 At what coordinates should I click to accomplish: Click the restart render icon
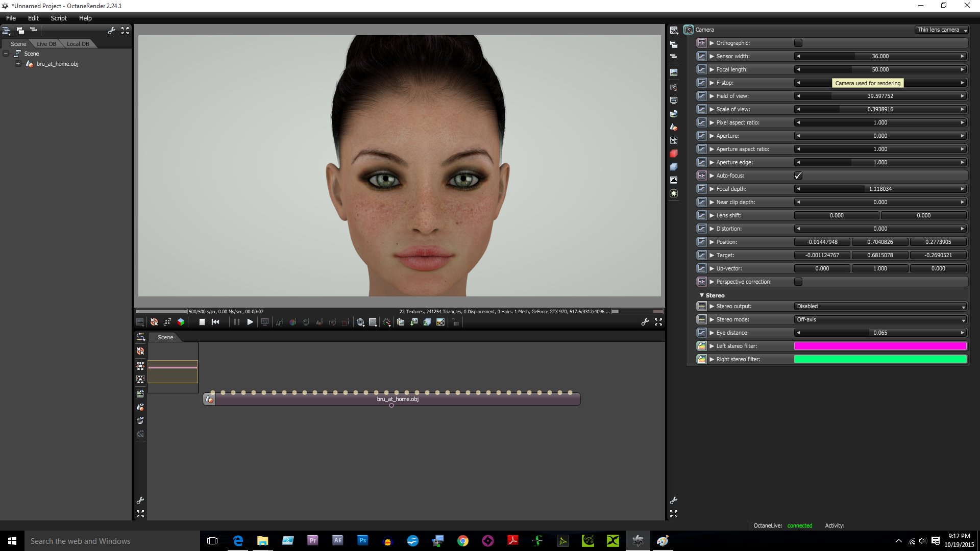pos(215,322)
